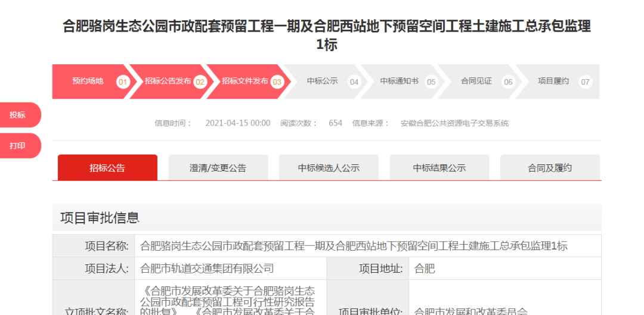Click the 项目审批信息 section header
644x315 pixels.
tap(327, 217)
